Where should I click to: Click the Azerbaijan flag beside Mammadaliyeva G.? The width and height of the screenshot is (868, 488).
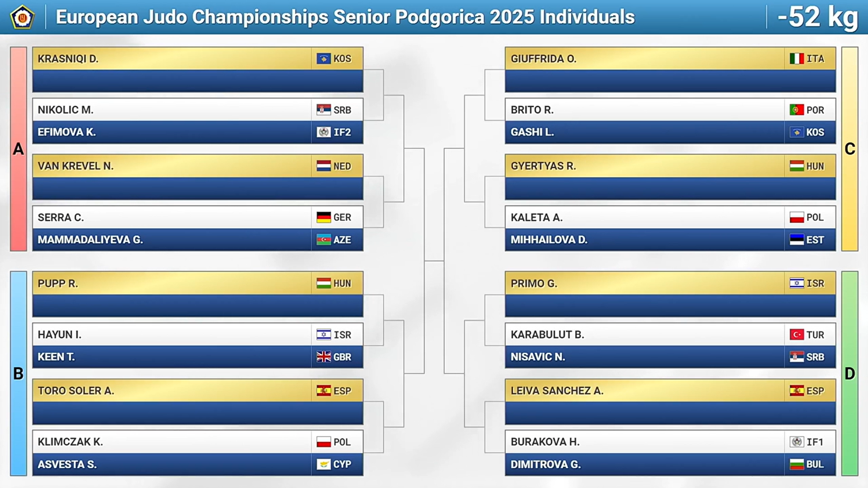point(323,240)
